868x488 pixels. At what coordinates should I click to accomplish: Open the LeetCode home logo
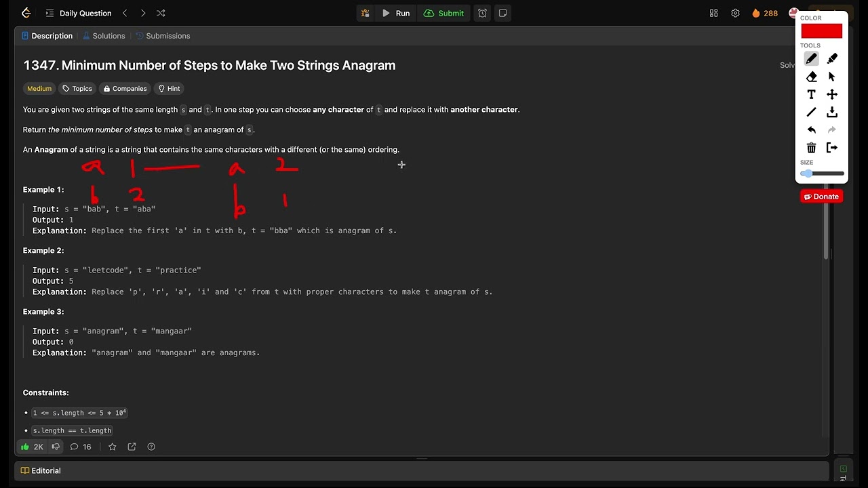click(26, 13)
